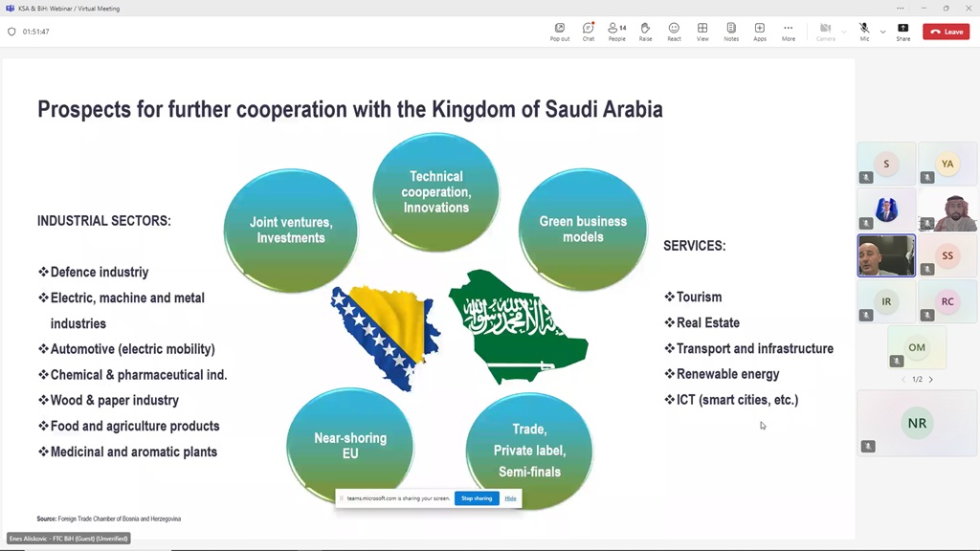Viewport: 980px width, 551px height.
Task: Open title bar ellipsis settings menu
Action: [900, 8]
